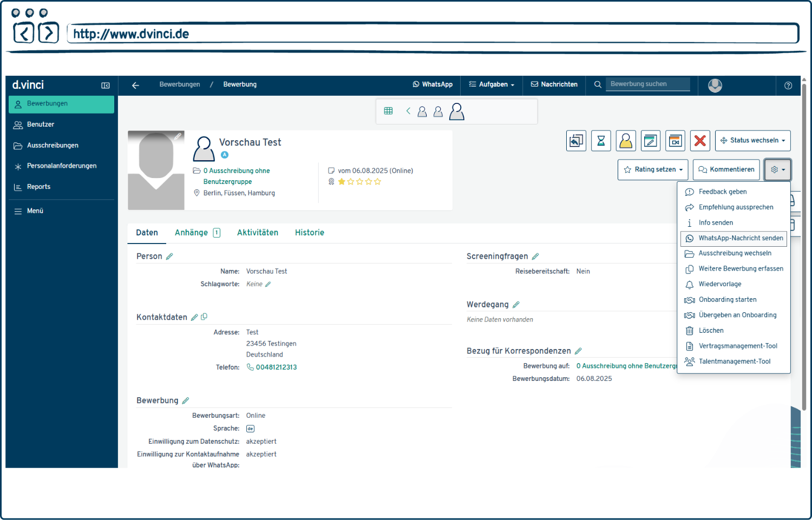Edit the Werdegang section via pencil icon
The height and width of the screenshot is (520, 812).
coord(516,305)
